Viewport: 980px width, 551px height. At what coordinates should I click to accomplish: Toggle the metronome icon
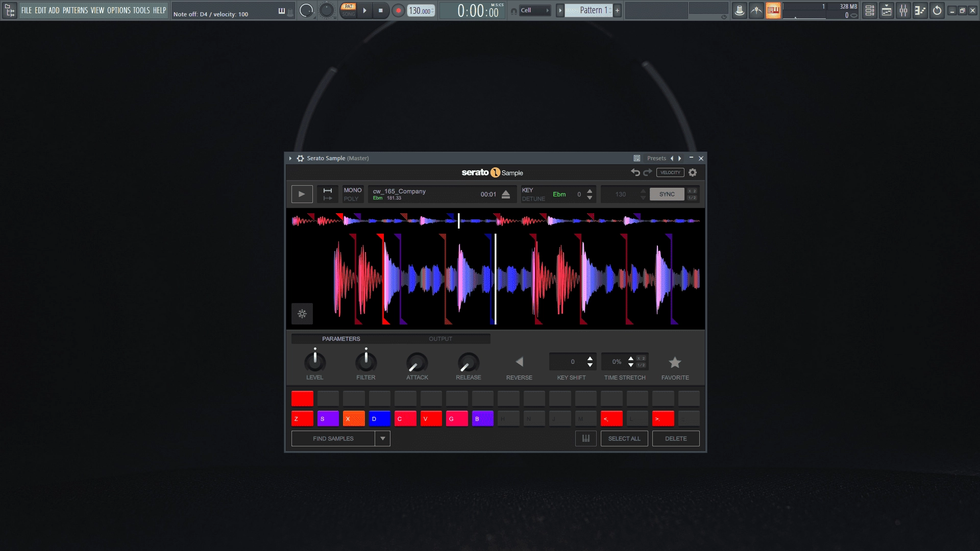pos(739,10)
